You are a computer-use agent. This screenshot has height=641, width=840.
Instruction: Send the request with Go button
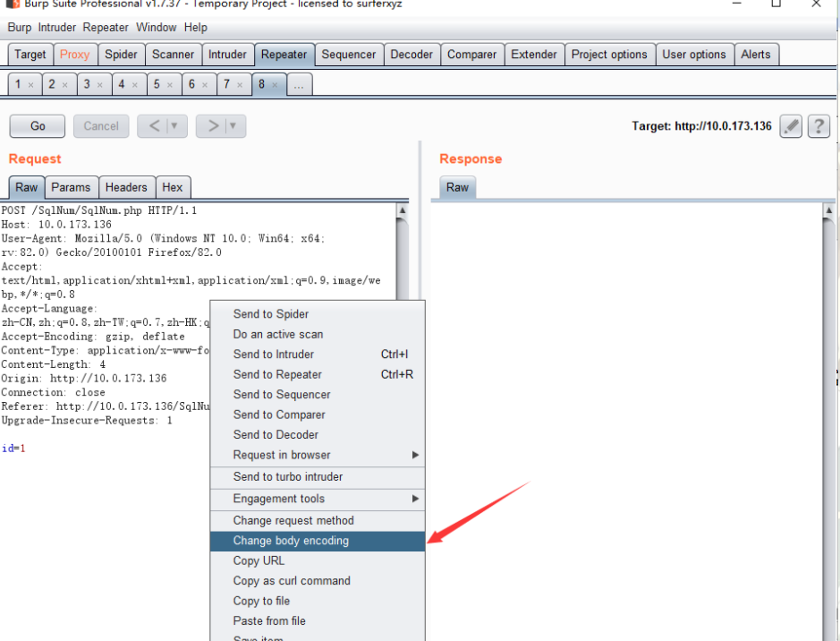click(38, 126)
